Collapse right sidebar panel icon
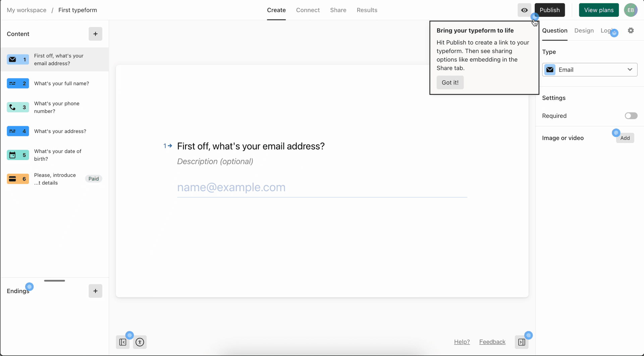Image resolution: width=644 pixels, height=356 pixels. tap(522, 342)
